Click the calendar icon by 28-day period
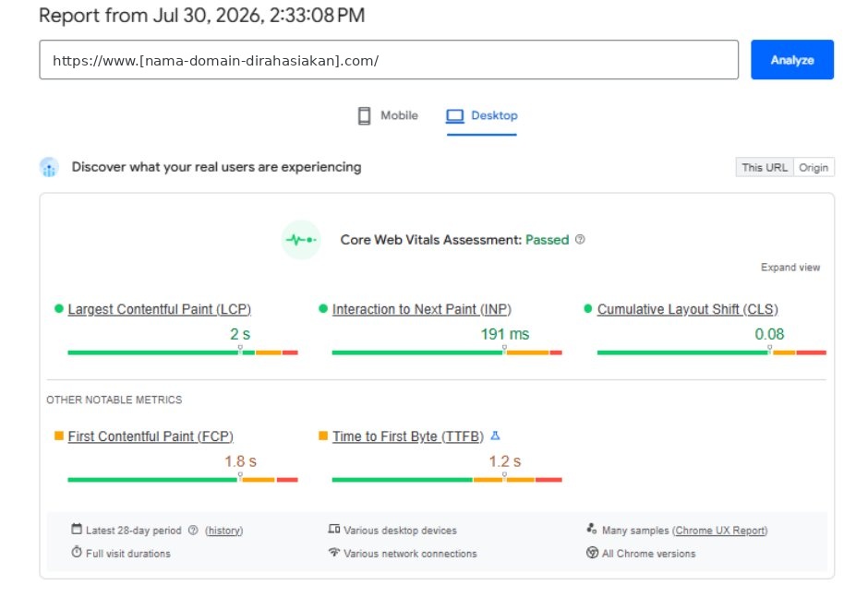Viewport: 868px width, 609px height. pos(77,530)
